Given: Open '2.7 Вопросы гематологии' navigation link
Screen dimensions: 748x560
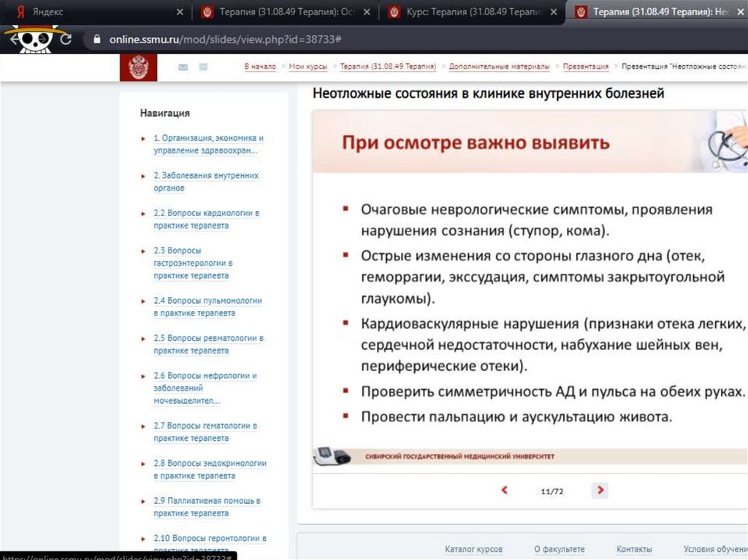Looking at the screenshot, I should point(205,431).
